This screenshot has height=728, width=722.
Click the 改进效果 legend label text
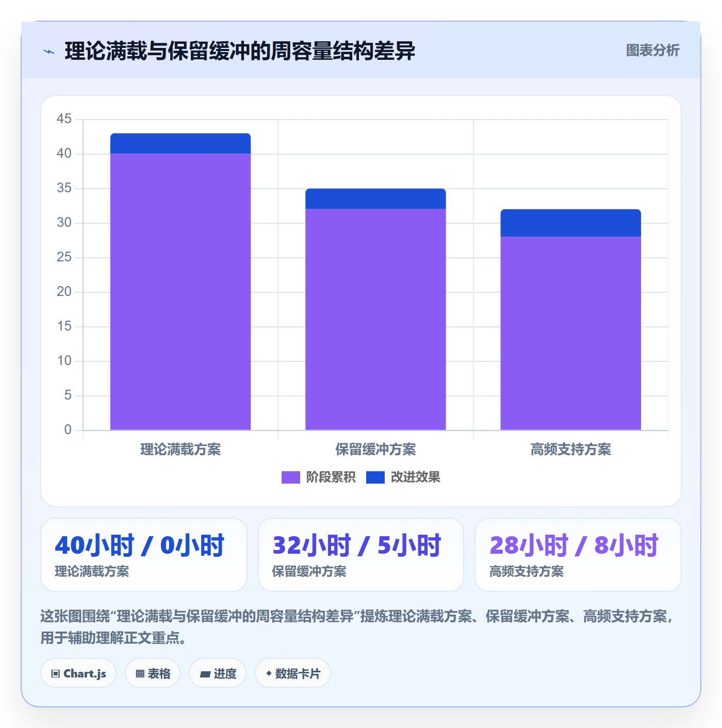415,477
